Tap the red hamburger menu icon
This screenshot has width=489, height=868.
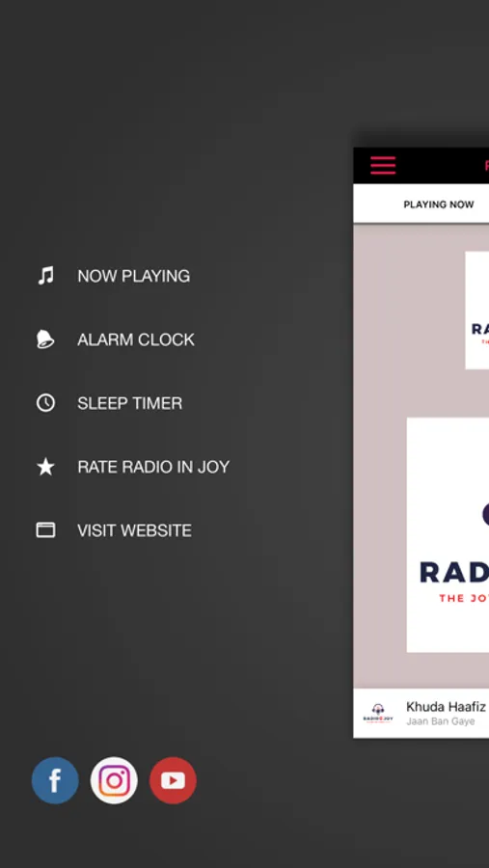[383, 166]
